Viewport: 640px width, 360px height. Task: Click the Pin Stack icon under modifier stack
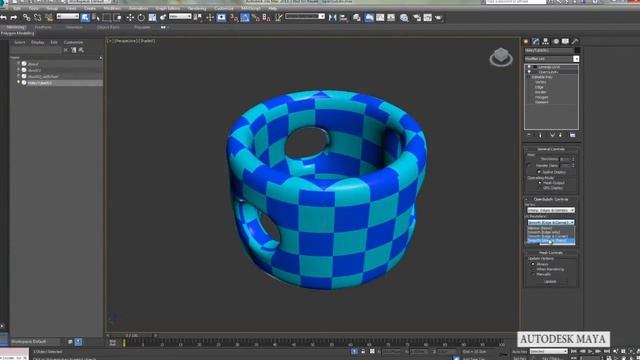[x=529, y=135]
